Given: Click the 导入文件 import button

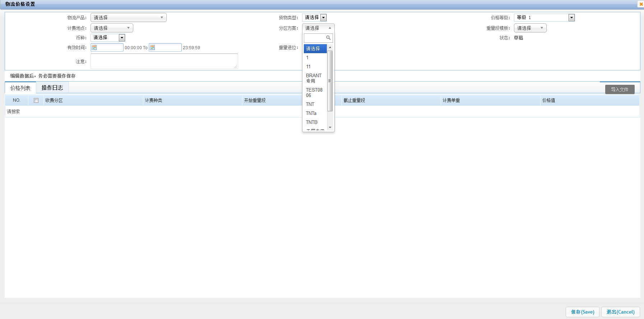Looking at the screenshot, I should pyautogui.click(x=620, y=89).
